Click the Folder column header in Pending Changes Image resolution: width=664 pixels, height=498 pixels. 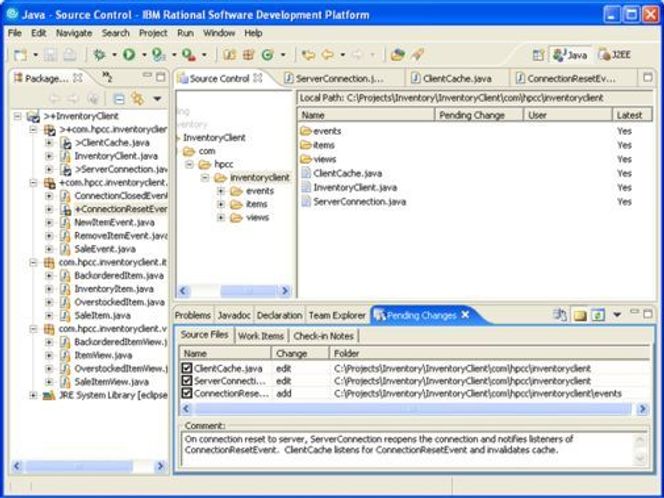(490, 354)
